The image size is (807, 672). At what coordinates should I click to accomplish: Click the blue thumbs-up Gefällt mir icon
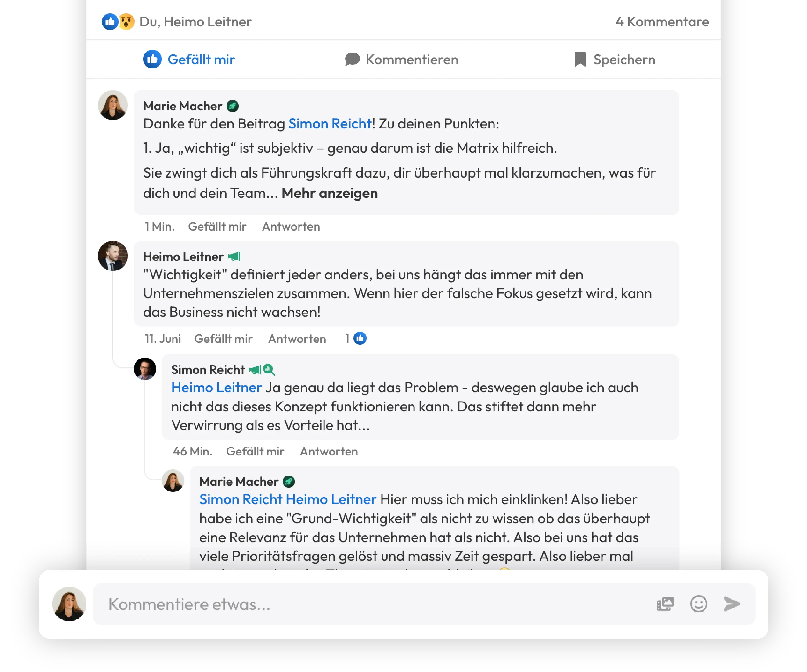click(x=152, y=59)
